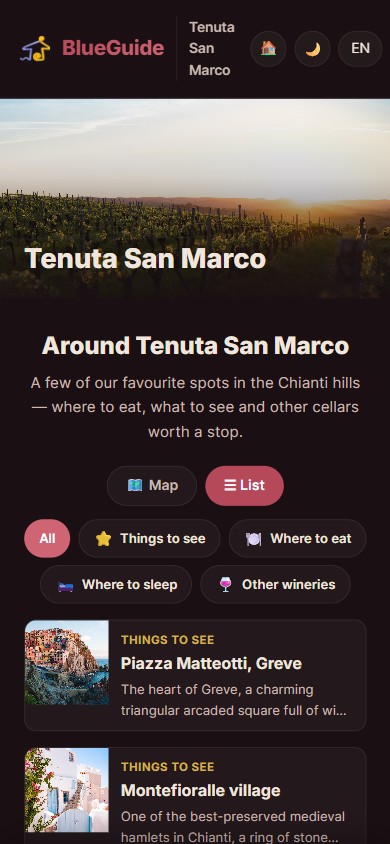Click the bed icon in Where to sleep
This screenshot has height=844, width=390.
point(66,585)
